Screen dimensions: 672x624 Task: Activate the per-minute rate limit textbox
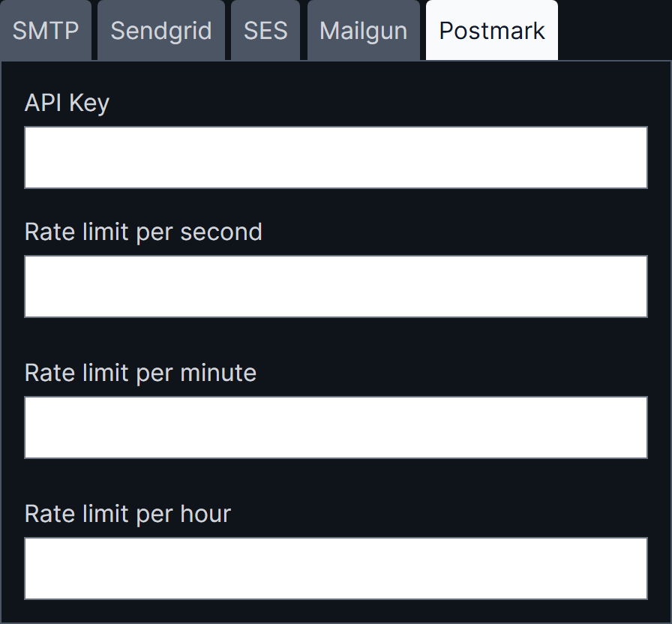pyautogui.click(x=336, y=427)
